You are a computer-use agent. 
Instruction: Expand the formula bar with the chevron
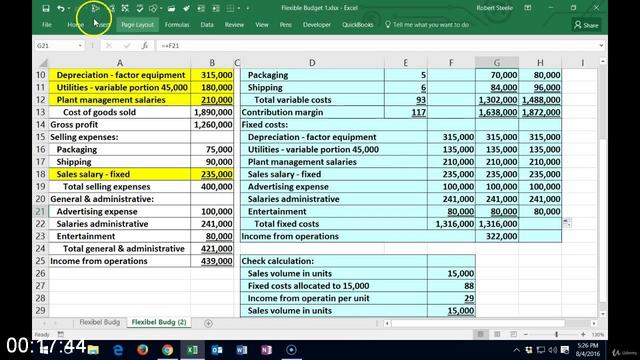click(601, 46)
